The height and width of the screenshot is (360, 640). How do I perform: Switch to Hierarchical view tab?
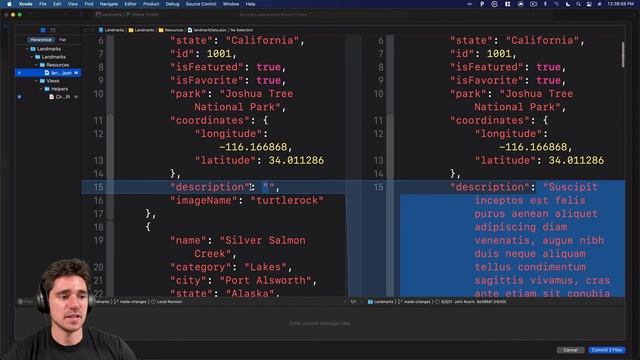tap(41, 40)
